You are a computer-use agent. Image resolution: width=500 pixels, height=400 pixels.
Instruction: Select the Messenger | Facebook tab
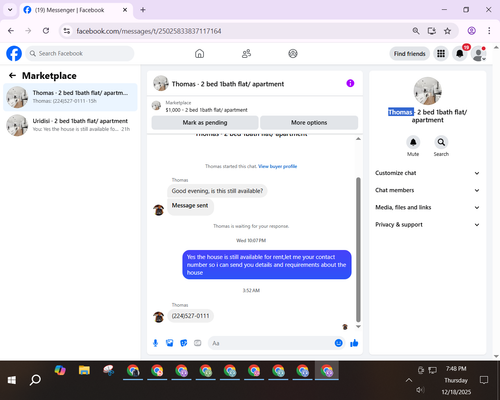click(76, 10)
